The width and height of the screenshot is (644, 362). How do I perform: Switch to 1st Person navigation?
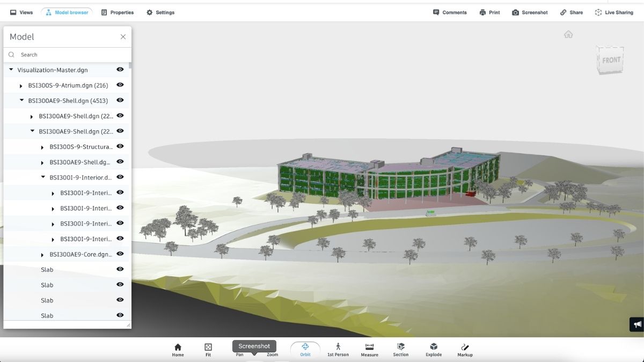(338, 350)
